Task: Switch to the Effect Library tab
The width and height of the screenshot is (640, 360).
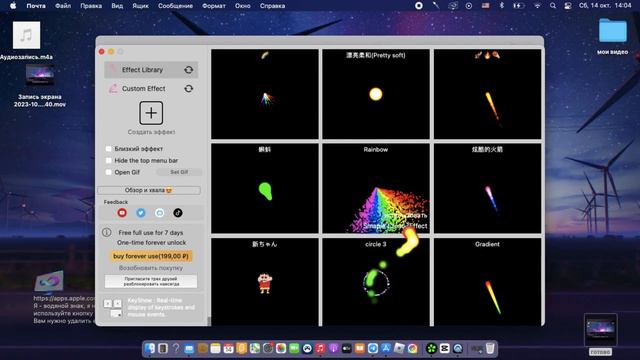Action: point(151,70)
